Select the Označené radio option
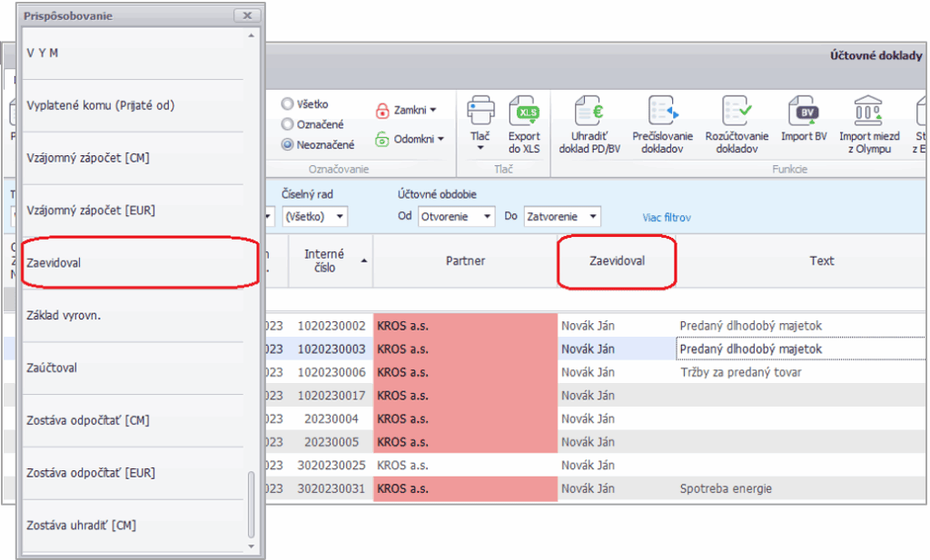930x560 pixels. (x=288, y=124)
